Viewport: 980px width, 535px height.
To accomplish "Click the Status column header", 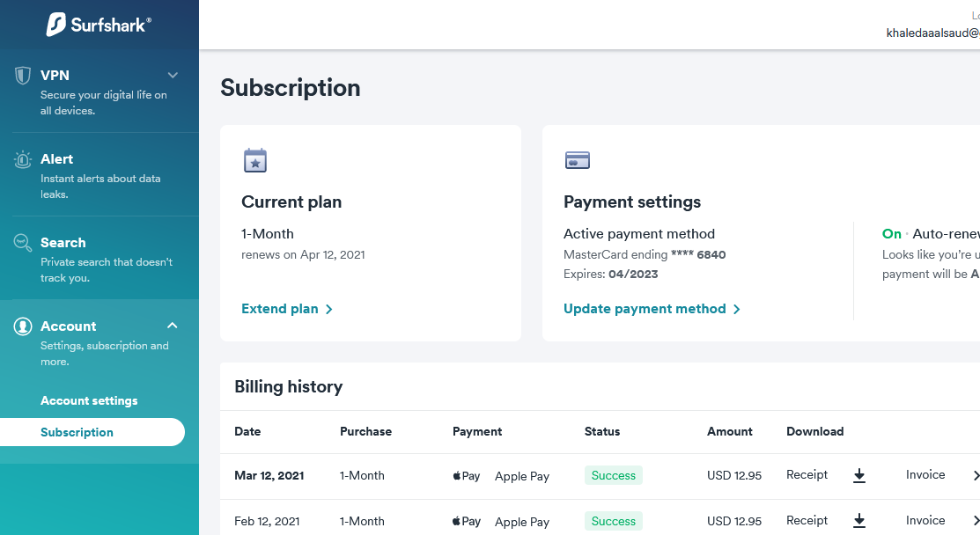I will click(602, 431).
